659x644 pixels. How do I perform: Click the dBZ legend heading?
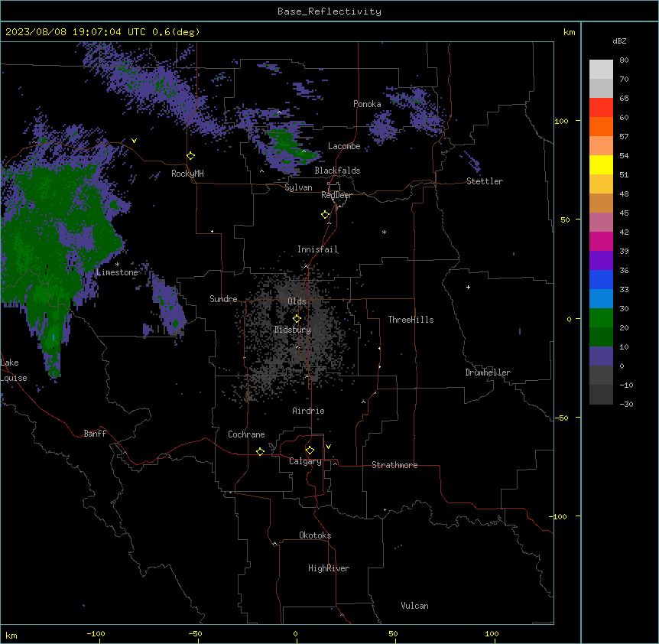click(619, 41)
